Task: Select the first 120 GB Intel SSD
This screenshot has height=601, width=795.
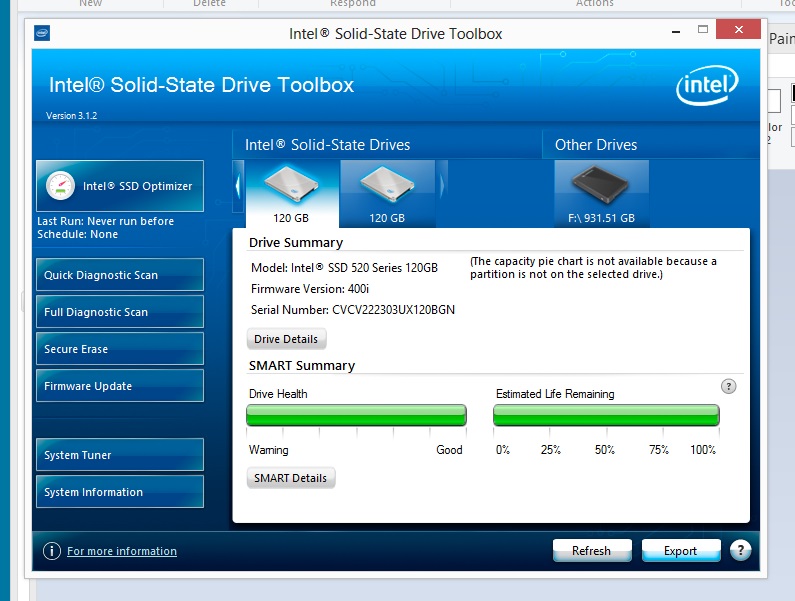Action: [x=292, y=194]
